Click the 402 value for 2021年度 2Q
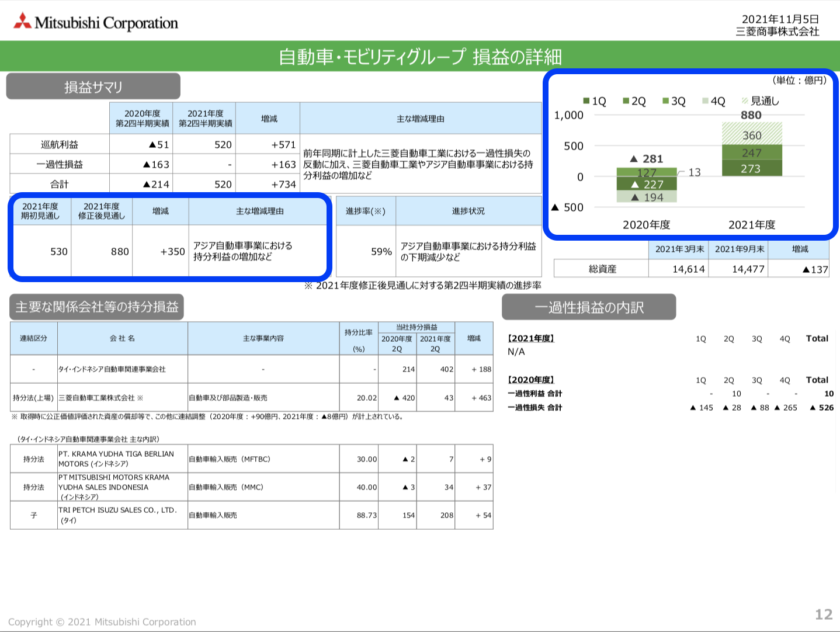This screenshot has width=840, height=632. pyautogui.click(x=447, y=369)
